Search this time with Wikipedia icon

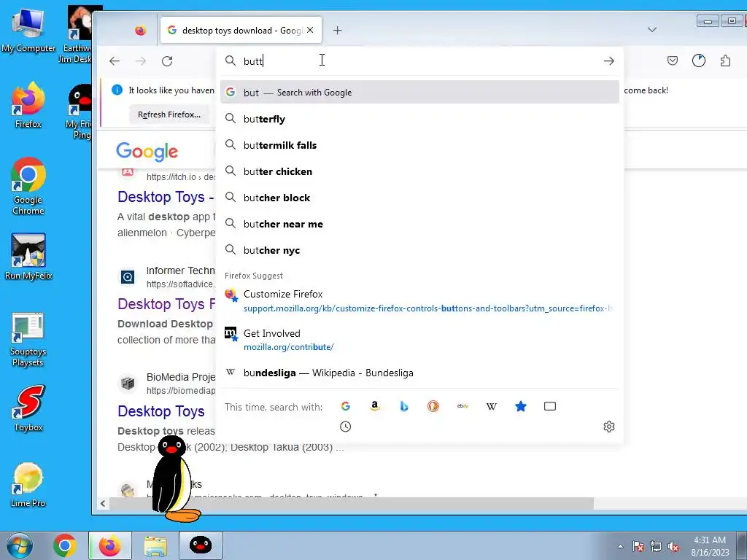[x=491, y=406]
